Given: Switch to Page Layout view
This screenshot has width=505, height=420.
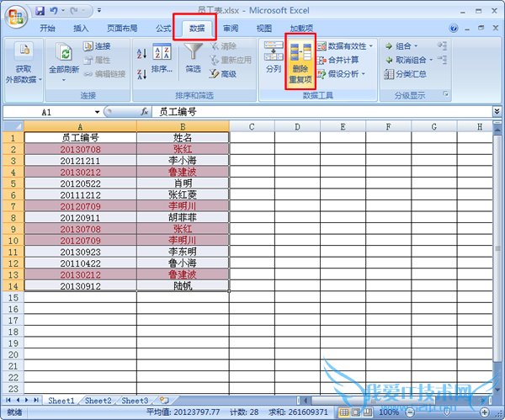Looking at the screenshot, I should (355, 412).
